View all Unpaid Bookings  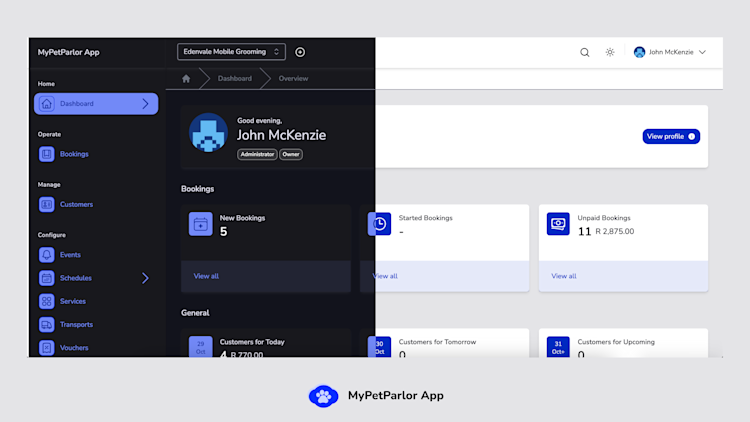(x=564, y=276)
